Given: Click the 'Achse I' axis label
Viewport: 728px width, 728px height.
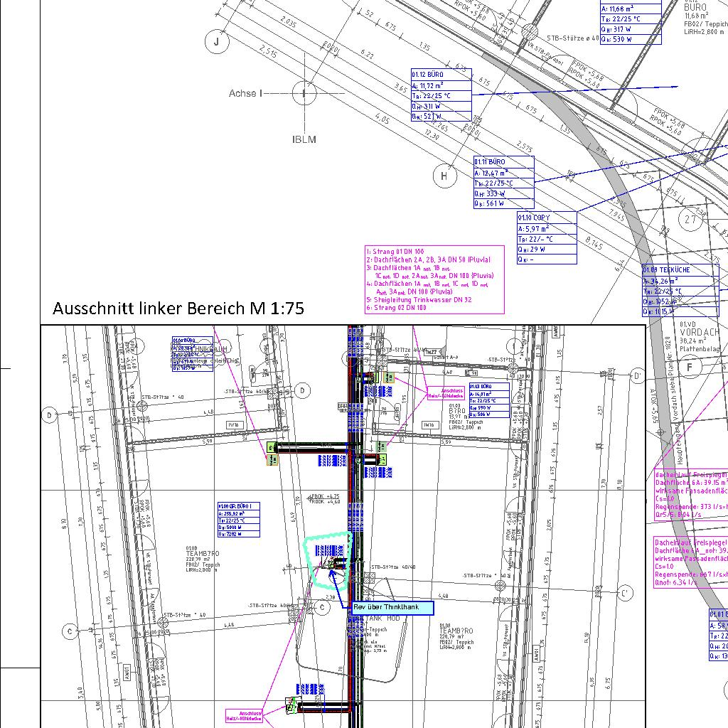Looking at the screenshot, I should tap(245, 93).
